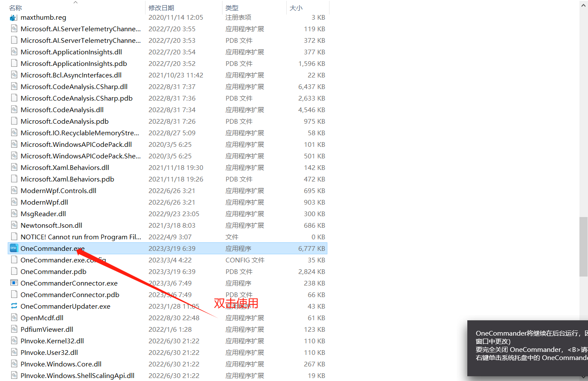Click the PInvoke.Kernel32.dll file icon
The width and height of the screenshot is (588, 381).
click(14, 341)
